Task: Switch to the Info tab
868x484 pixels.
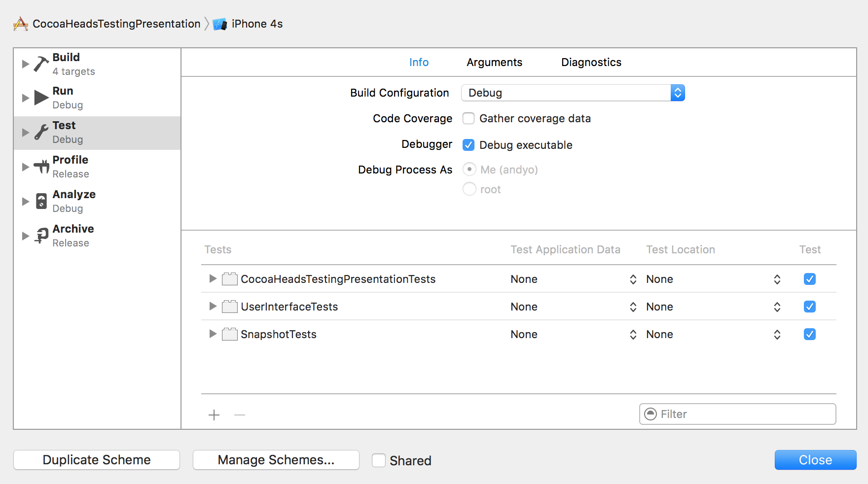Action: 419,62
